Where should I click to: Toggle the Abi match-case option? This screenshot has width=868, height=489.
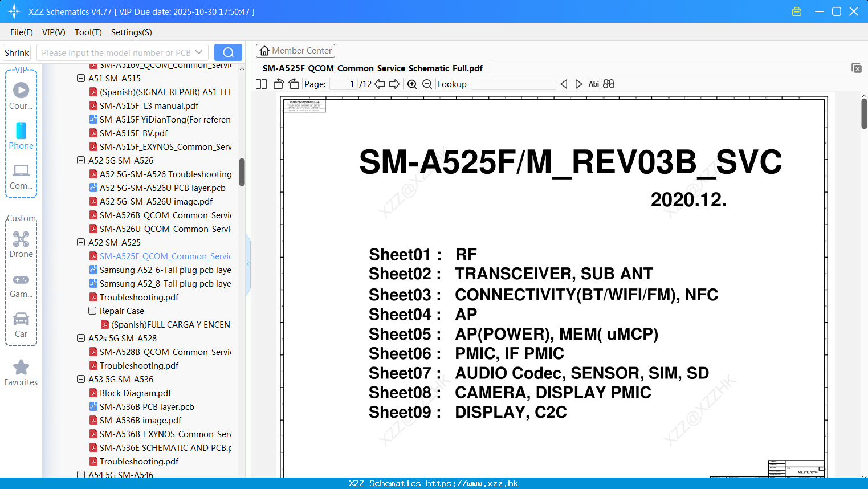(593, 84)
